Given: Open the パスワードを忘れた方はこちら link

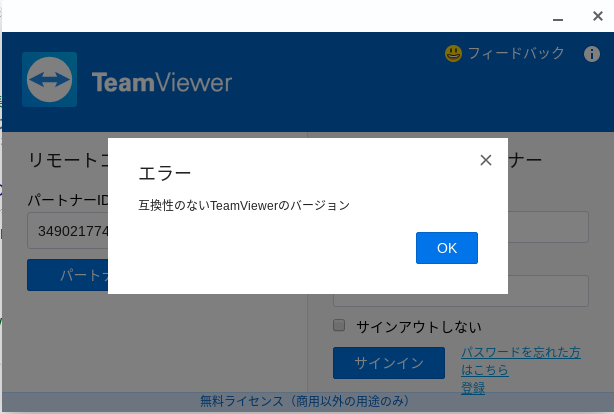Looking at the screenshot, I should tap(521, 361).
